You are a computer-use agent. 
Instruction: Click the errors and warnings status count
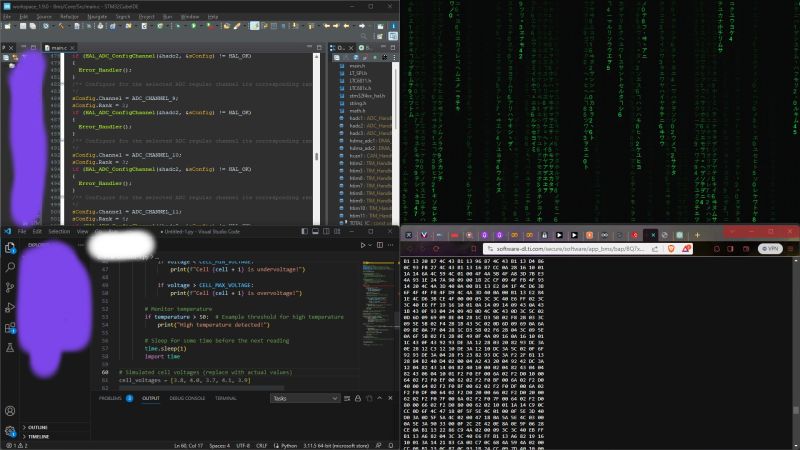(16, 446)
